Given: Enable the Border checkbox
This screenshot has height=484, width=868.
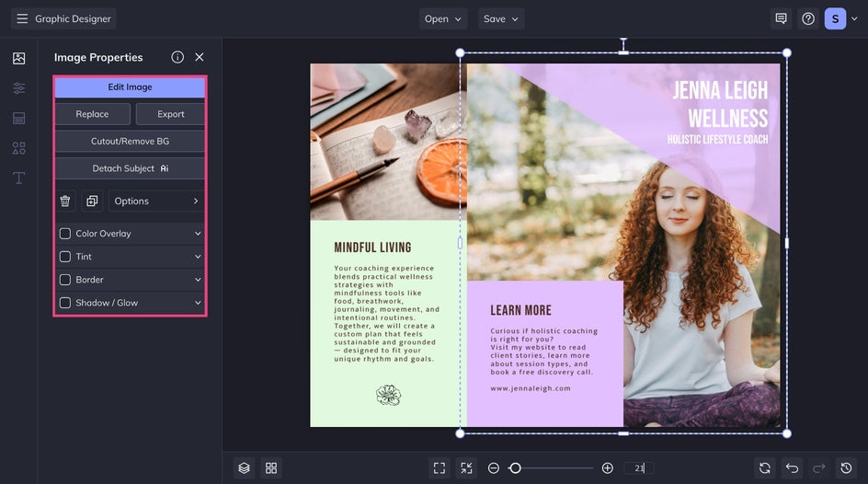Looking at the screenshot, I should pyautogui.click(x=65, y=280).
